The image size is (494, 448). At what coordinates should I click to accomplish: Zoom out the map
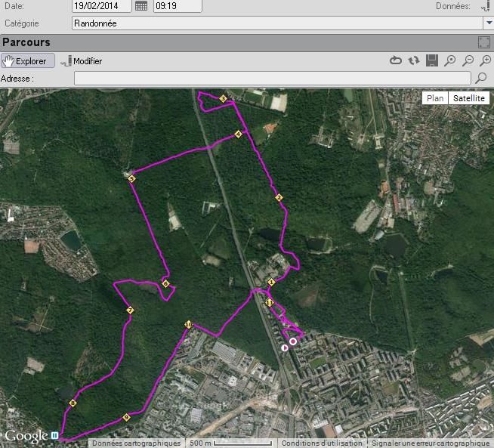tap(468, 61)
